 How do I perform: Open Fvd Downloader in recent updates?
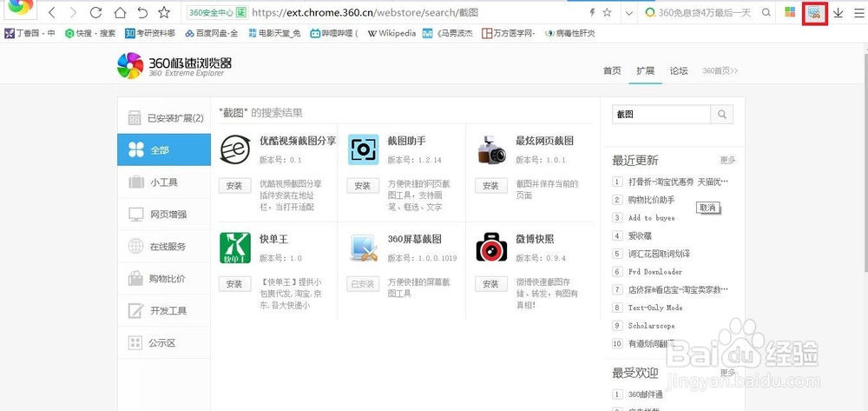(x=654, y=272)
